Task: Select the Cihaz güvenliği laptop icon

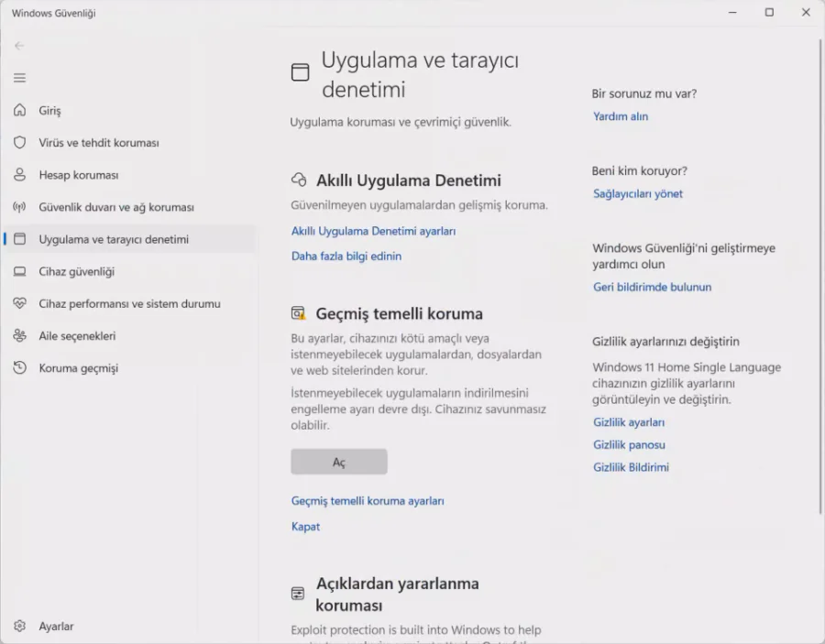Action: click(20, 271)
